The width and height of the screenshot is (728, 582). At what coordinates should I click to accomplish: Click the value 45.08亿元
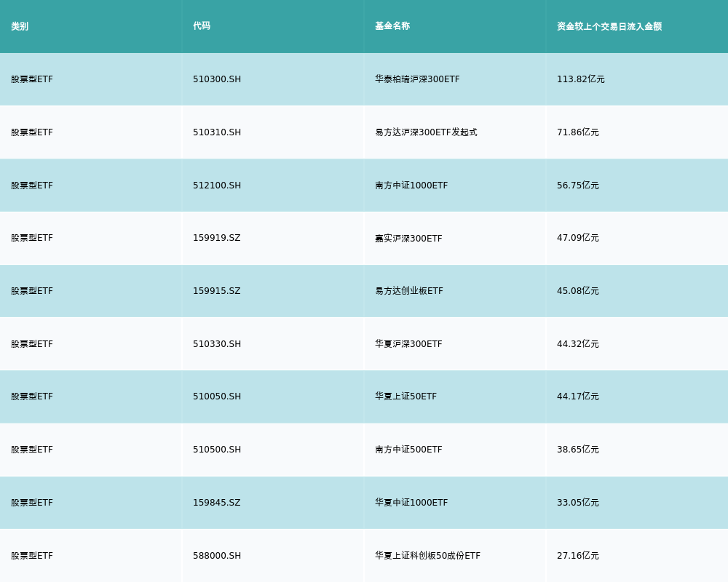[x=577, y=291]
